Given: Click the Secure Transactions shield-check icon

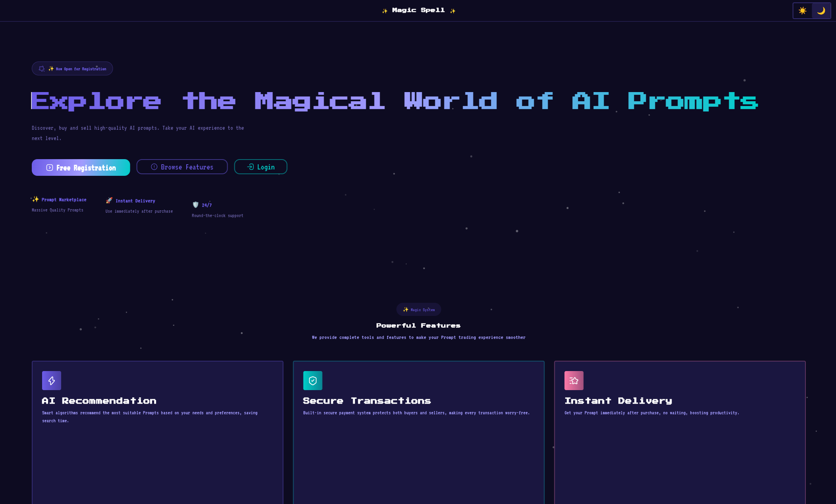Looking at the screenshot, I should [313, 380].
